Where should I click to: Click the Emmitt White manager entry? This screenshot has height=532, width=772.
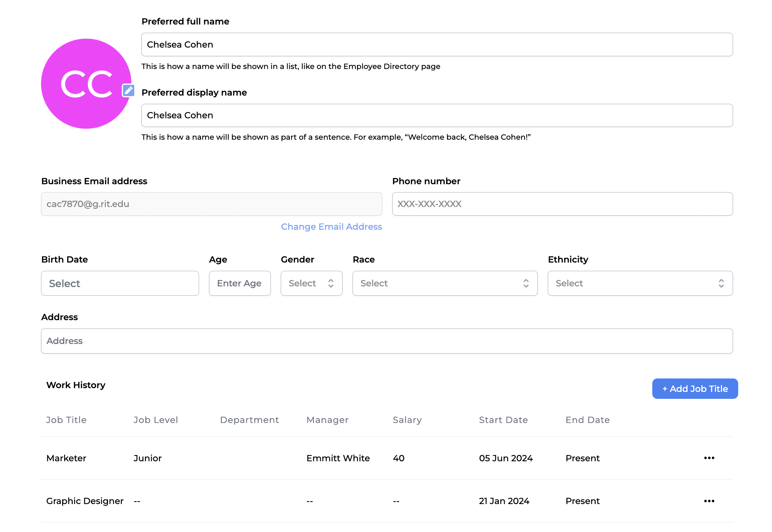click(x=338, y=458)
